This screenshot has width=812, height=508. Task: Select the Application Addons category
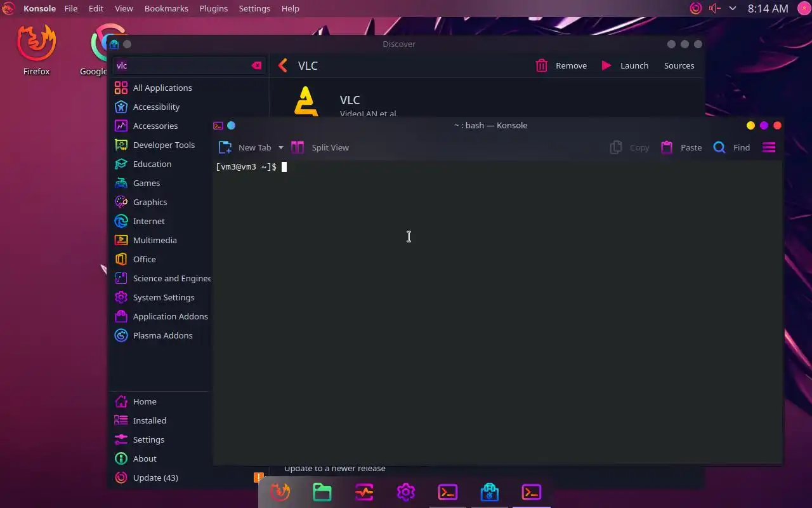point(161,316)
